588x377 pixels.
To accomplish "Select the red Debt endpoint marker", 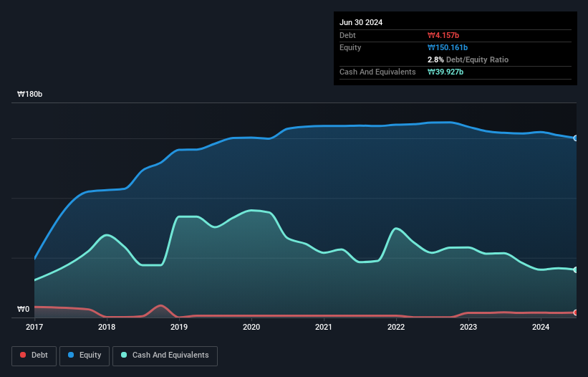I will [x=576, y=312].
